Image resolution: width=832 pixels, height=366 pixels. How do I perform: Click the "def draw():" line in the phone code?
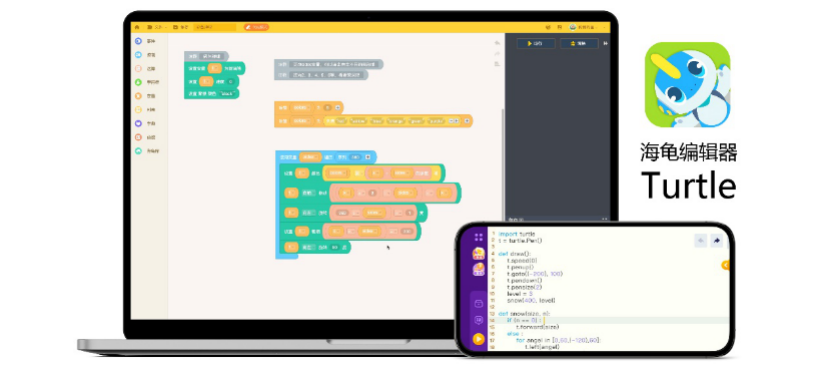click(515, 254)
